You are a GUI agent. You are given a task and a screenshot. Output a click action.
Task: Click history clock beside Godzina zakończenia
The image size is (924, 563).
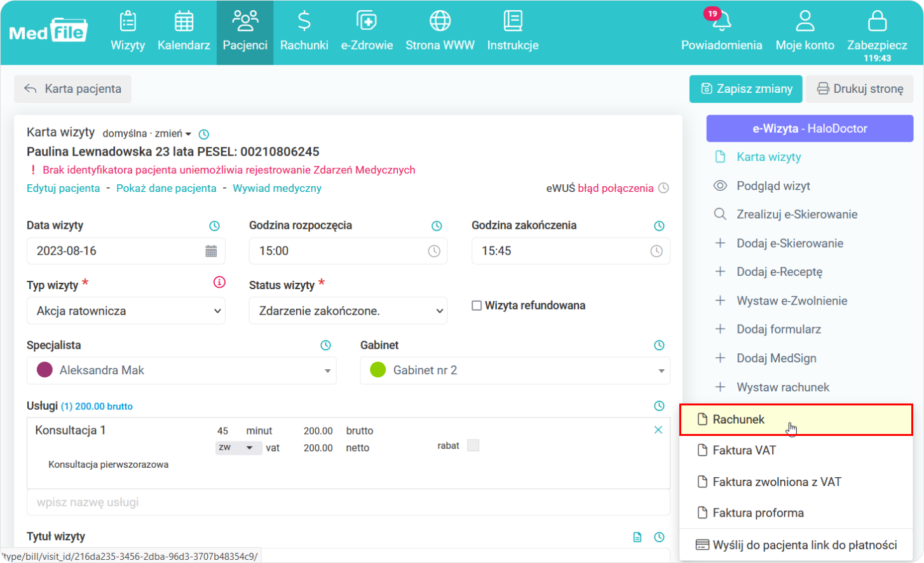click(659, 226)
